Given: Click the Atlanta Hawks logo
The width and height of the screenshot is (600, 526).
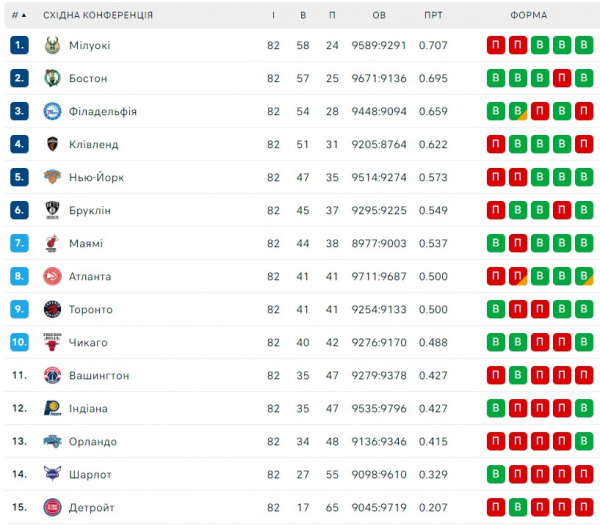Looking at the screenshot, I should [x=52, y=276].
